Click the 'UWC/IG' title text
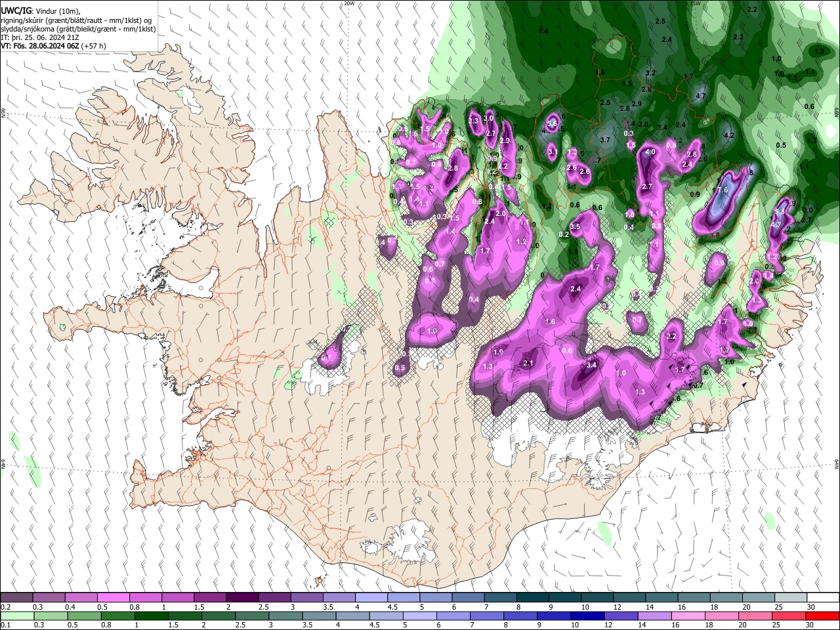 15,10
